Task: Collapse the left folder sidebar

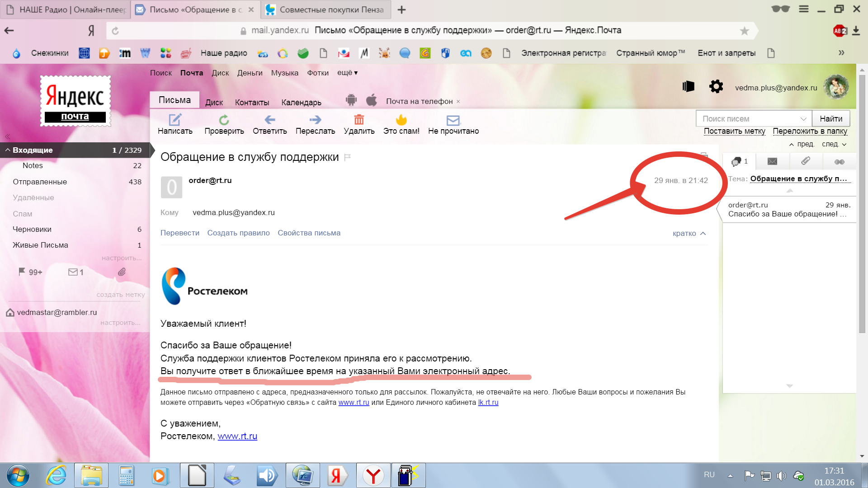Action: tap(7, 136)
